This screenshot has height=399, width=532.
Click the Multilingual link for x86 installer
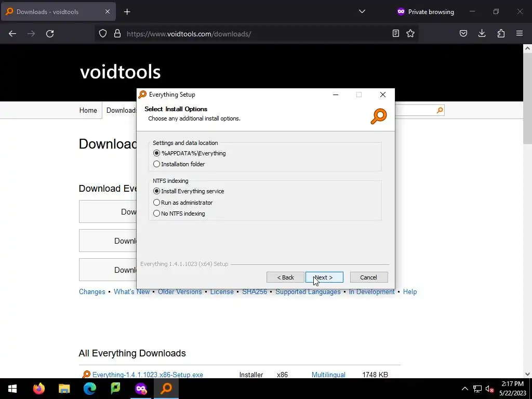point(328,375)
